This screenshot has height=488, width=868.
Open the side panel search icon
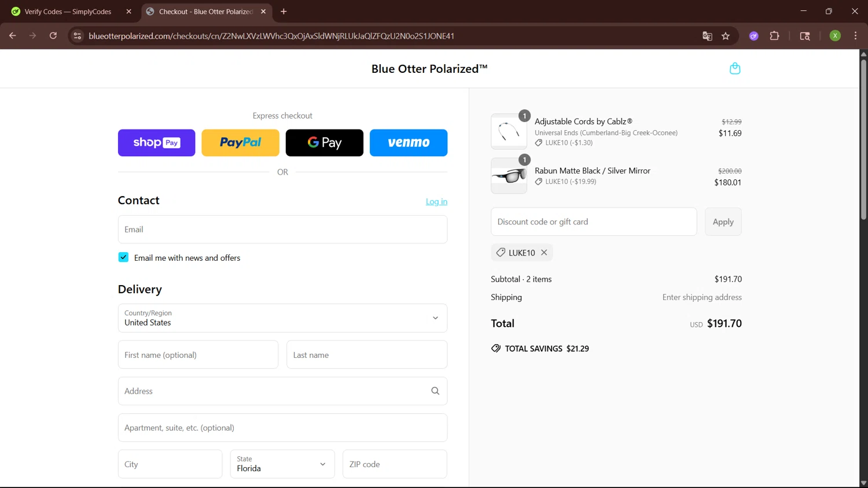tap(804, 36)
